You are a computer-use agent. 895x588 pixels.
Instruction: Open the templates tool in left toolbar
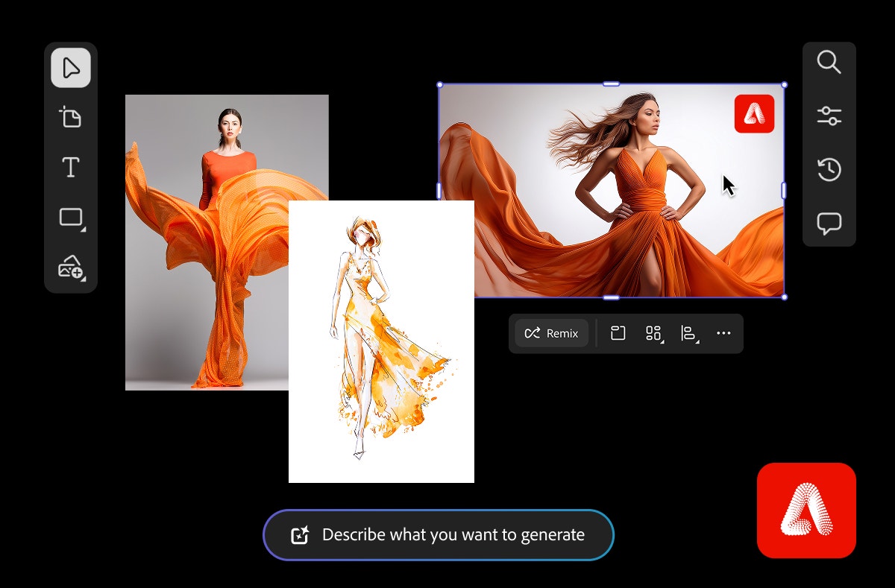pyautogui.click(x=70, y=117)
